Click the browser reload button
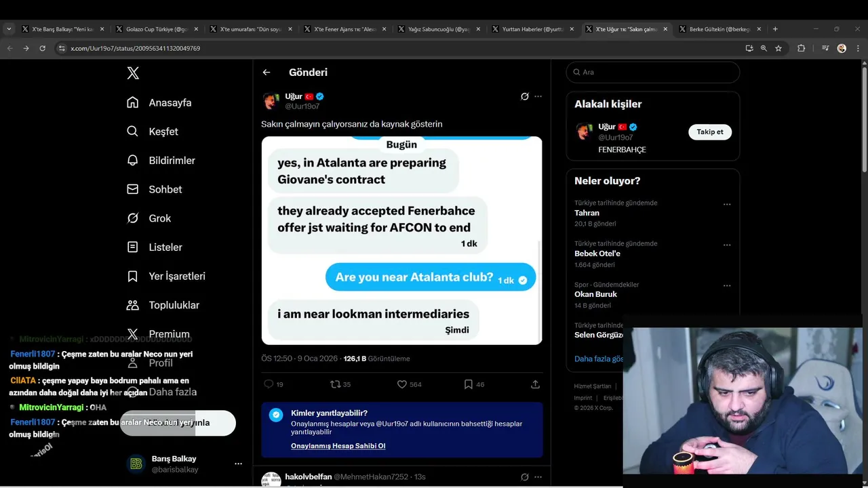Screen dimensions: 868x488 (42, 48)
